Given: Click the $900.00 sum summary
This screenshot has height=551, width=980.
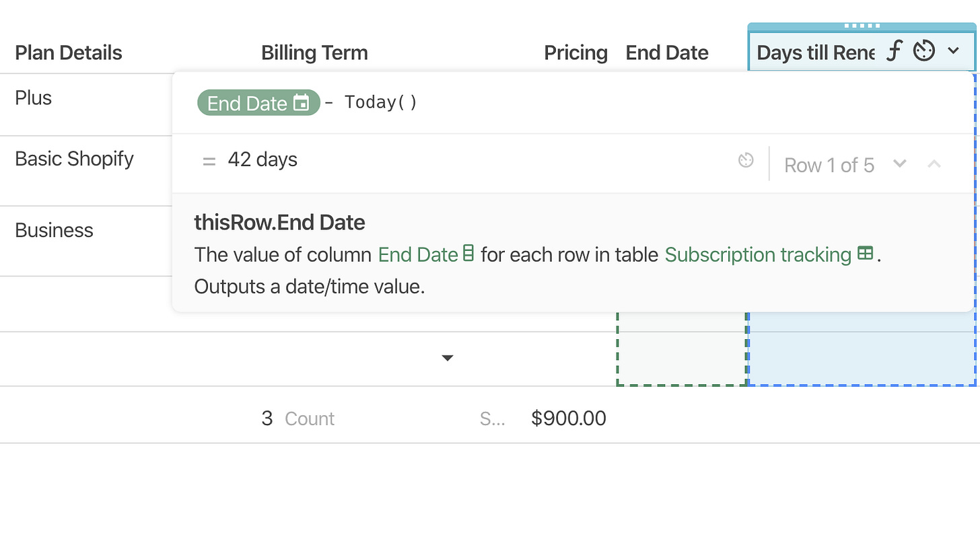Looking at the screenshot, I should pos(569,418).
